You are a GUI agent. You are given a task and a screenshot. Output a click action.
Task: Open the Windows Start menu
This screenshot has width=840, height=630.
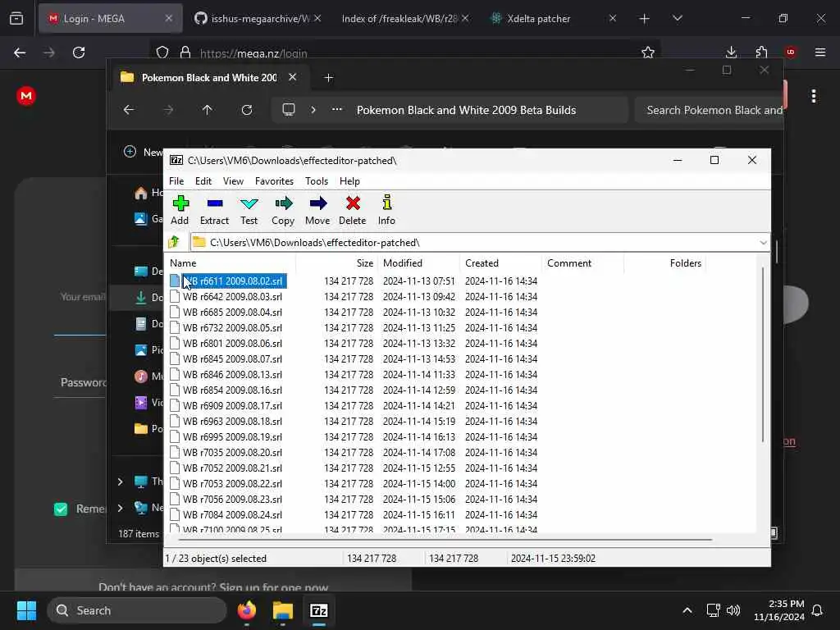pos(27,610)
